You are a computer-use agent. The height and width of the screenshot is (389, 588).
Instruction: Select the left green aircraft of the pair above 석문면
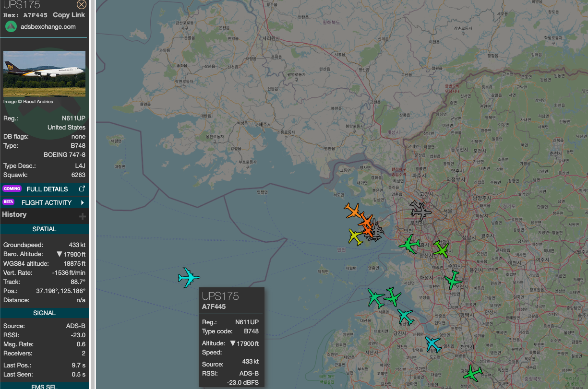click(x=376, y=298)
